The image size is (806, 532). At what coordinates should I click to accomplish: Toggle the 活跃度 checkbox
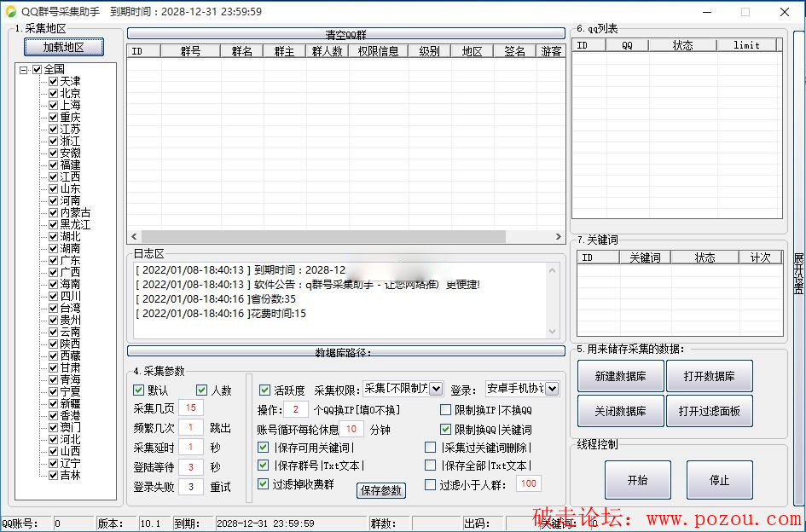coord(264,390)
